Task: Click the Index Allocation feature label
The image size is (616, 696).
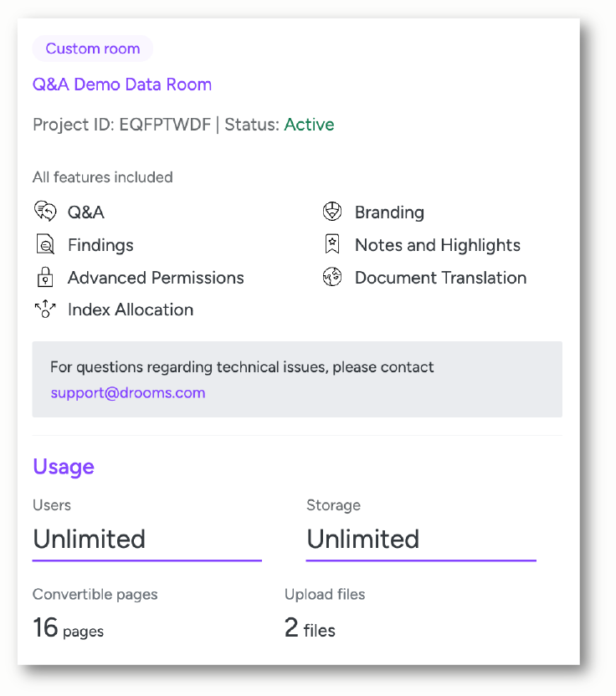Action: coord(131,310)
